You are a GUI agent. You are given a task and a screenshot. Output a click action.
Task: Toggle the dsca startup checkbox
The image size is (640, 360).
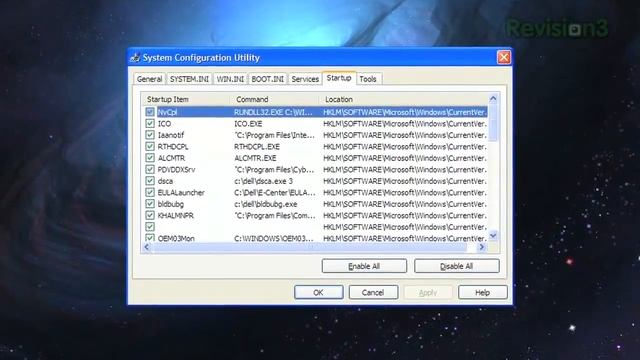click(150, 180)
